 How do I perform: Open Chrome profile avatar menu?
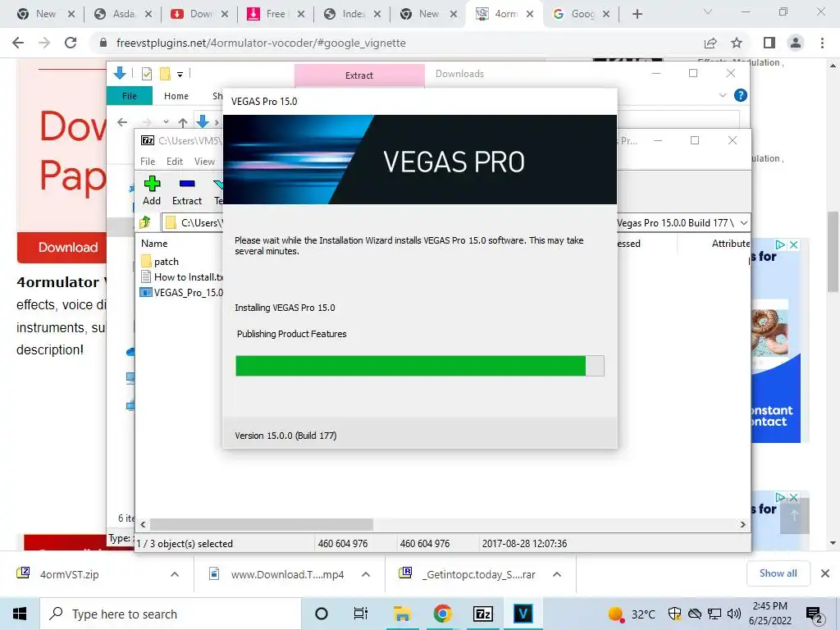tap(796, 43)
